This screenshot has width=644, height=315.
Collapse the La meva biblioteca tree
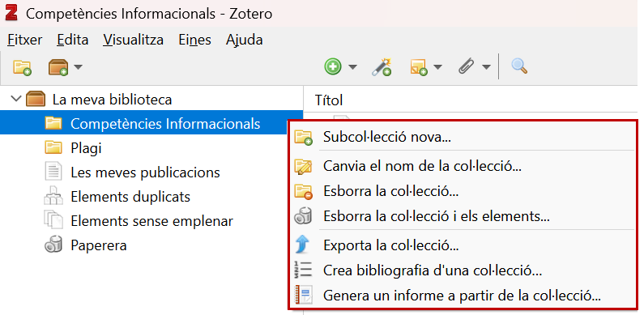[x=16, y=99]
